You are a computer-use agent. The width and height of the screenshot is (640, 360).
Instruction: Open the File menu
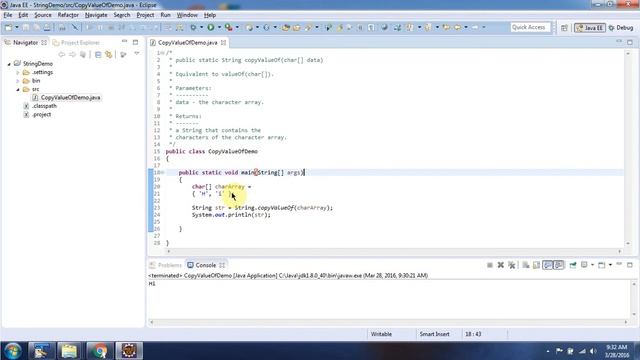(8, 15)
